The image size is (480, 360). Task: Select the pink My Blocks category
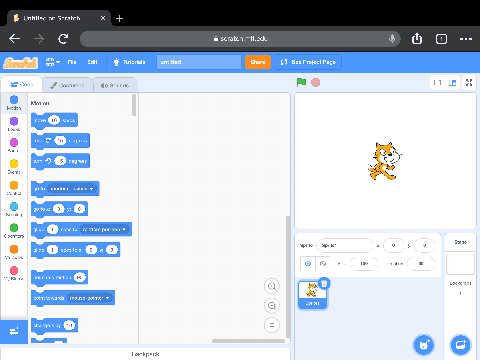[x=14, y=273]
